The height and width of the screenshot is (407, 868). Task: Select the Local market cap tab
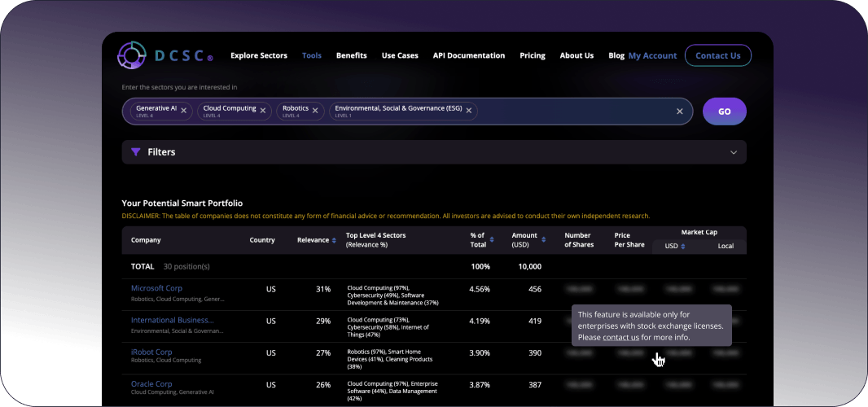pos(726,247)
